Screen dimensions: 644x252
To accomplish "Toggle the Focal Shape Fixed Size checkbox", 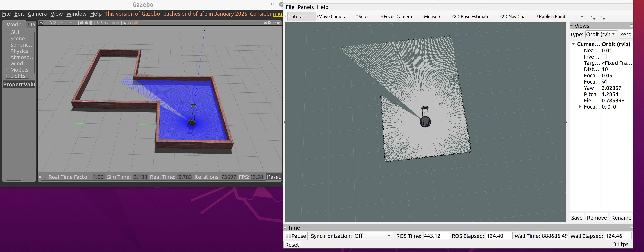I will [604, 82].
